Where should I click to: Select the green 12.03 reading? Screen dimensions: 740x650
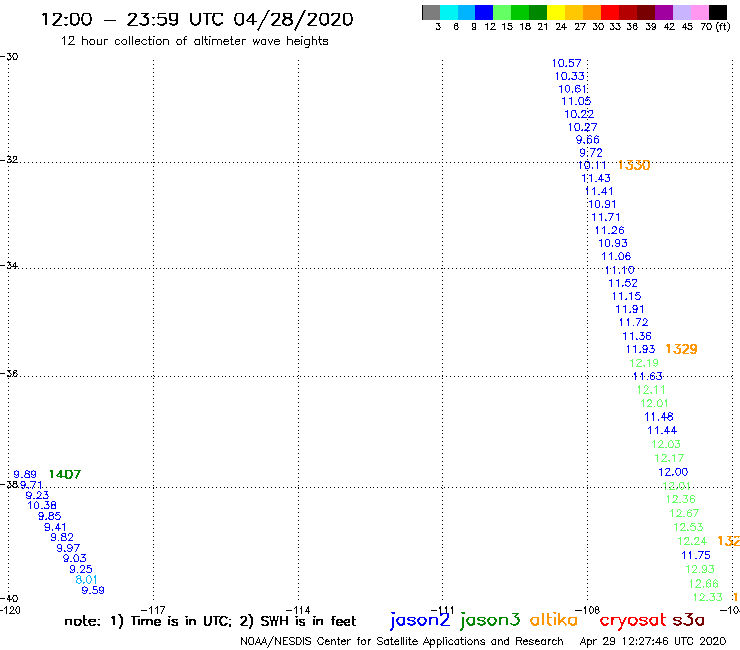666,444
